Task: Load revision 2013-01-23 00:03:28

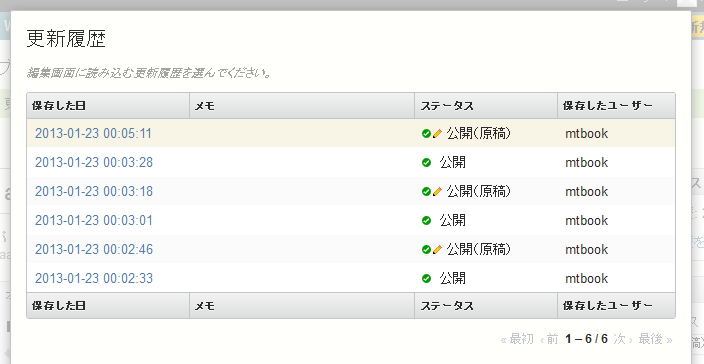Action: pos(94,162)
